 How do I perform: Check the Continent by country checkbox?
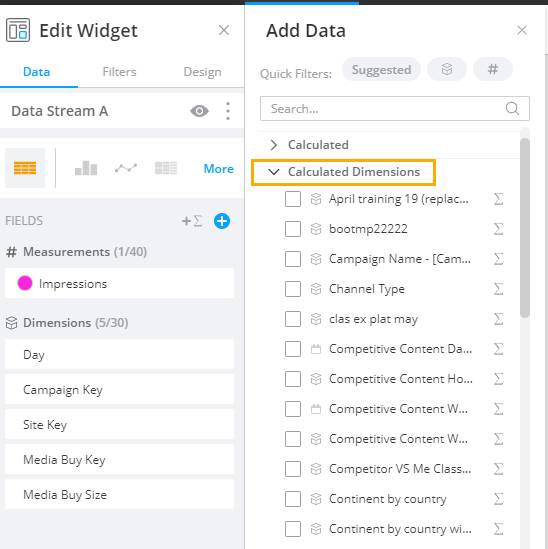293,499
